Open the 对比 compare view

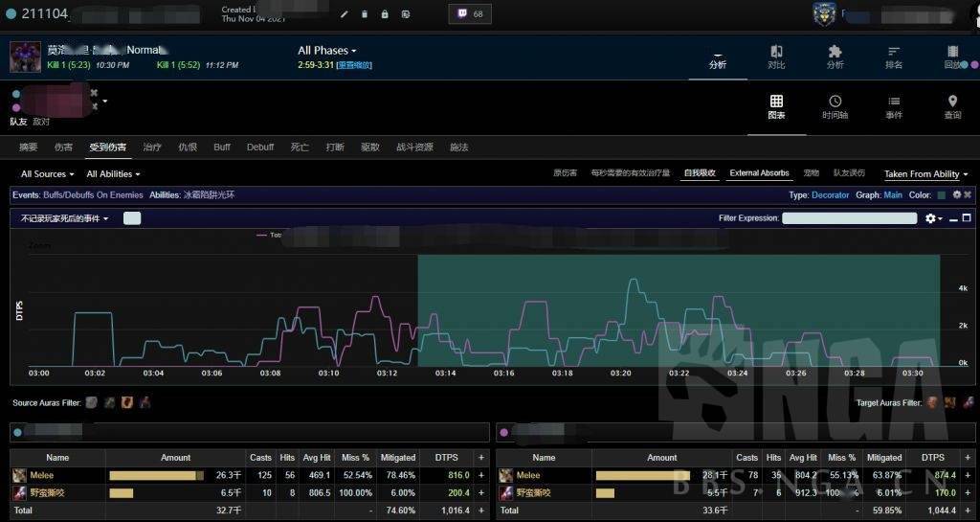click(776, 57)
